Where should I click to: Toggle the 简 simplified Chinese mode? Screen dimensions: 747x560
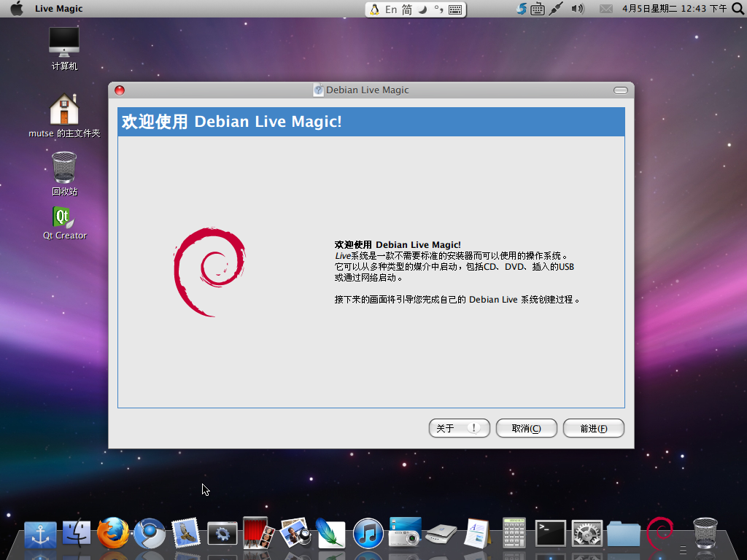coord(407,9)
